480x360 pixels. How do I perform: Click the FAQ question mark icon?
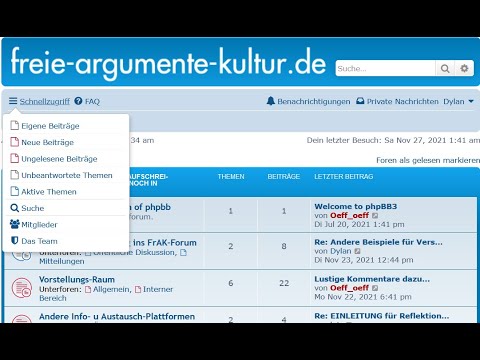tap(78, 101)
